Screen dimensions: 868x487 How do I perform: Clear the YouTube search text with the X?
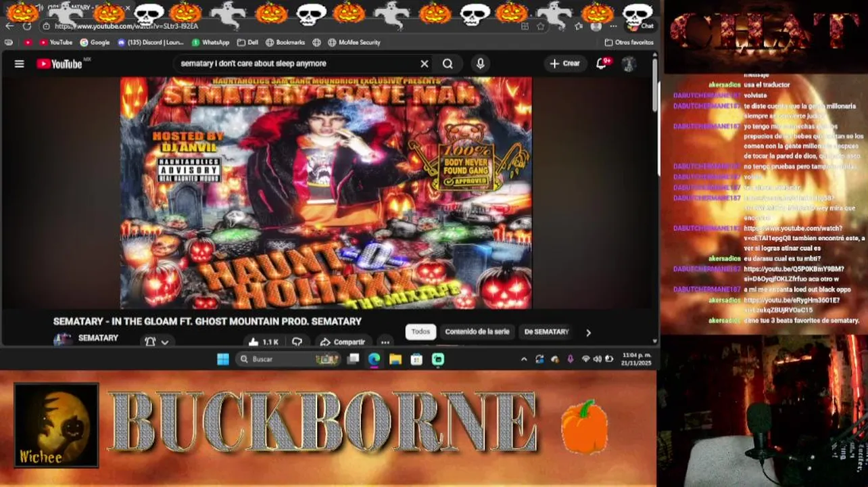tap(425, 64)
